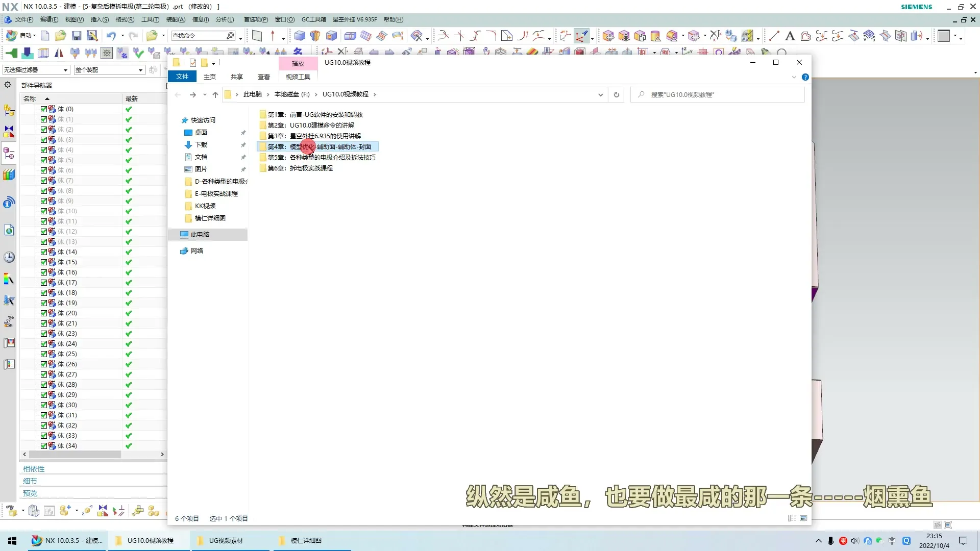This screenshot has width=980, height=551.
Task: Uncheck the 体 (14) body checkbox
Action: point(44,252)
